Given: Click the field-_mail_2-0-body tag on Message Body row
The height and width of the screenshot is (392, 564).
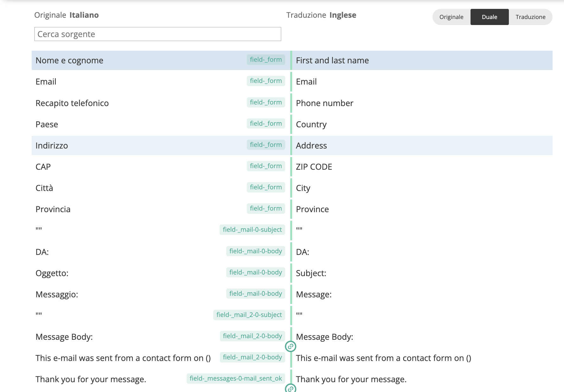Looking at the screenshot, I should point(253,336).
